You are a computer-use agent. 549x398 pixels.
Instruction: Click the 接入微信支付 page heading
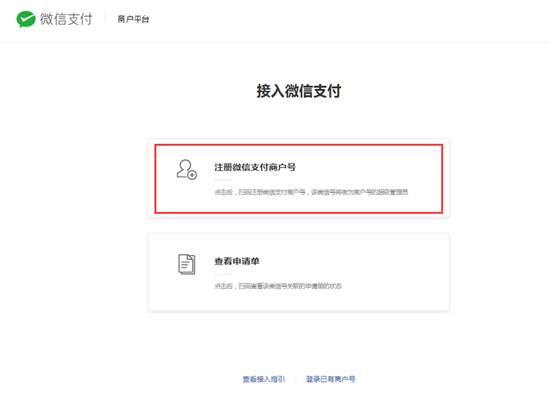(299, 91)
